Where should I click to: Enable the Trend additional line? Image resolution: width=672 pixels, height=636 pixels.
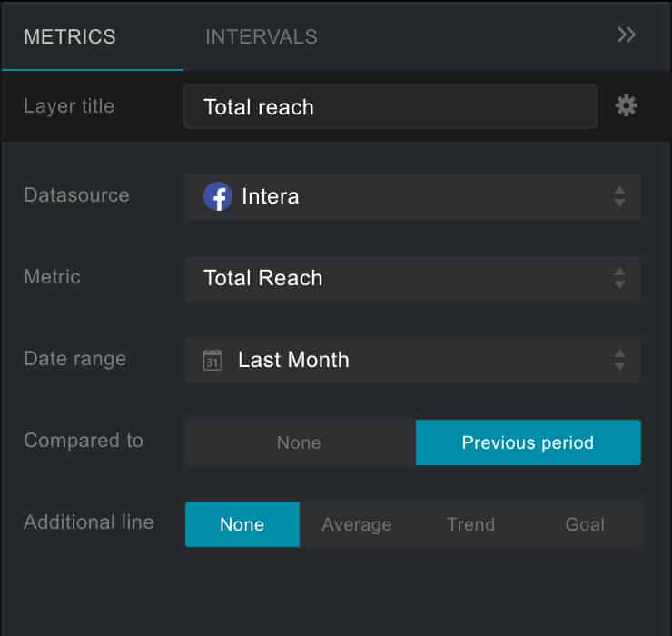470,524
